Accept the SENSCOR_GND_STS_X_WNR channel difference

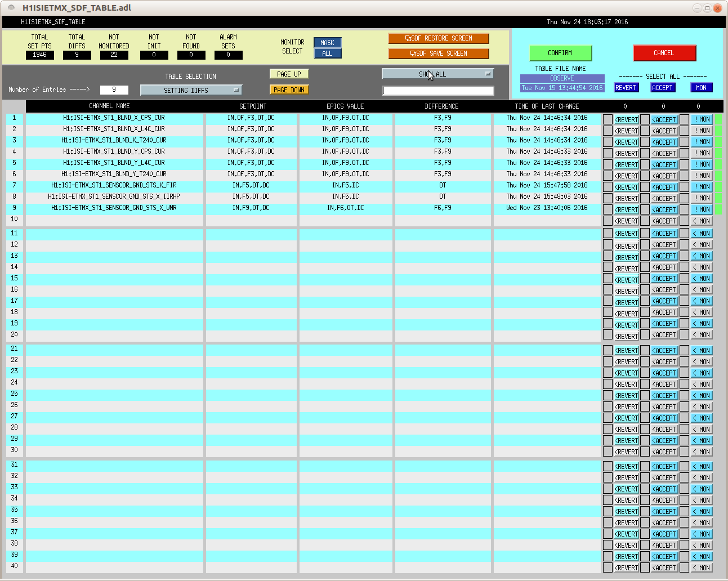click(664, 209)
